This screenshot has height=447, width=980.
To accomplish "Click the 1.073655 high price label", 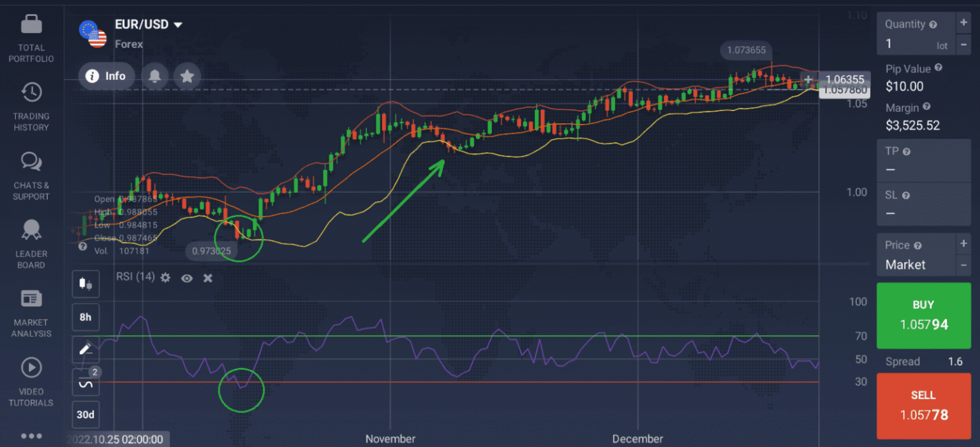I will click(746, 50).
